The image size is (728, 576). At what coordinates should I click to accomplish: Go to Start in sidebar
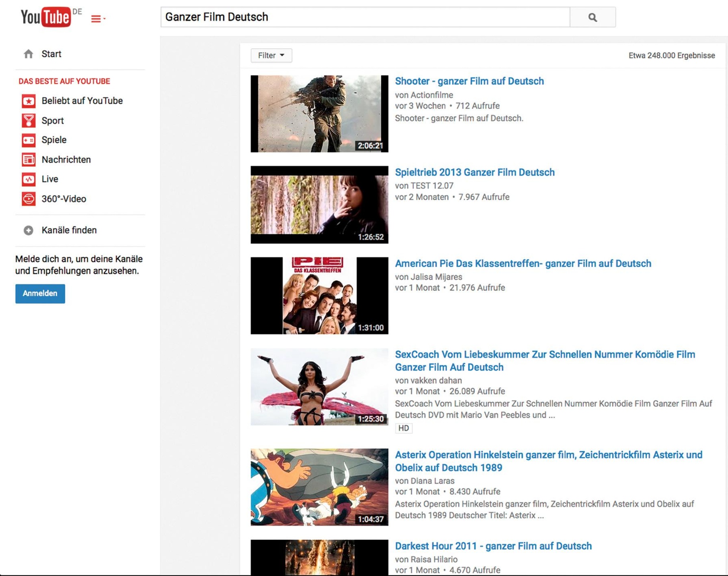coord(51,54)
